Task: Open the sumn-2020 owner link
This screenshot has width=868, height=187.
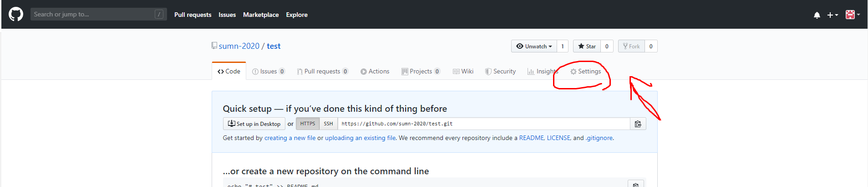Action: 239,46
